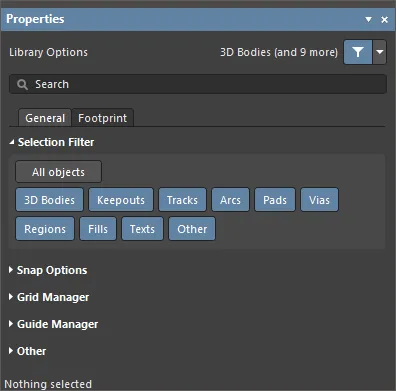Expand the Grid Manager section
Screen dimensions: 396x391
coord(49,297)
